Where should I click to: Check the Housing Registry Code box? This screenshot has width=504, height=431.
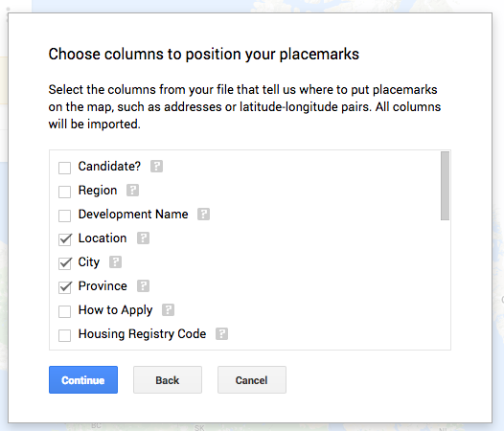point(64,335)
